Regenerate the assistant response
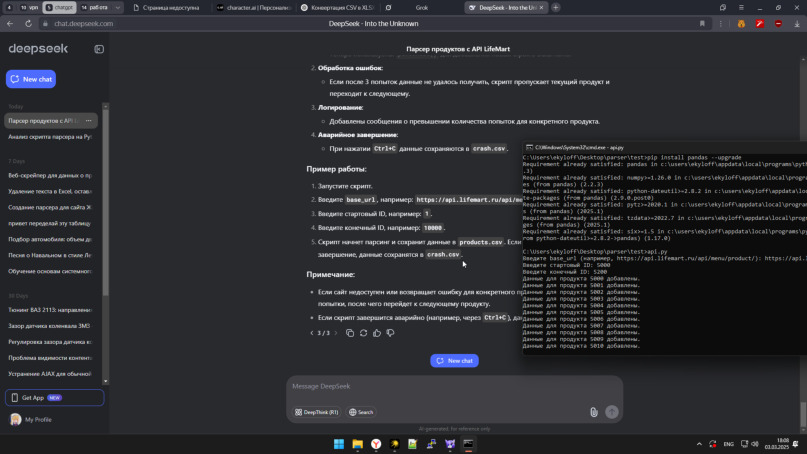This screenshot has height=454, width=807. pyautogui.click(x=363, y=333)
